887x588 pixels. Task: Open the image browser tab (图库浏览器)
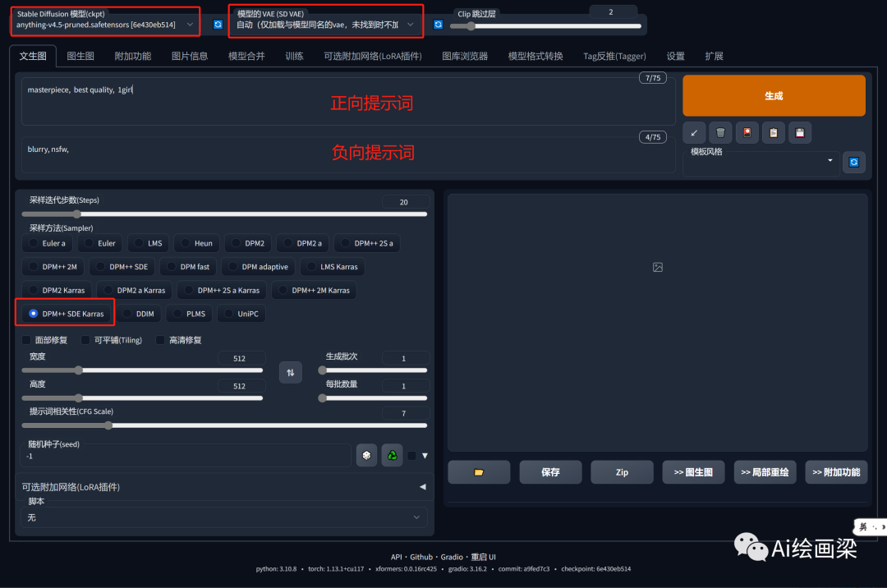tap(465, 56)
